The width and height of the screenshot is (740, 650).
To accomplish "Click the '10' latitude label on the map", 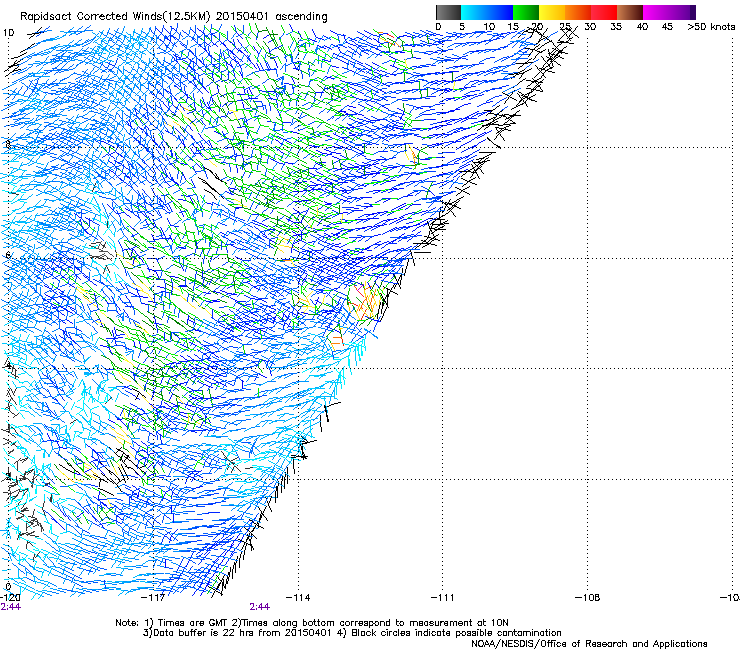I will pyautogui.click(x=8, y=33).
